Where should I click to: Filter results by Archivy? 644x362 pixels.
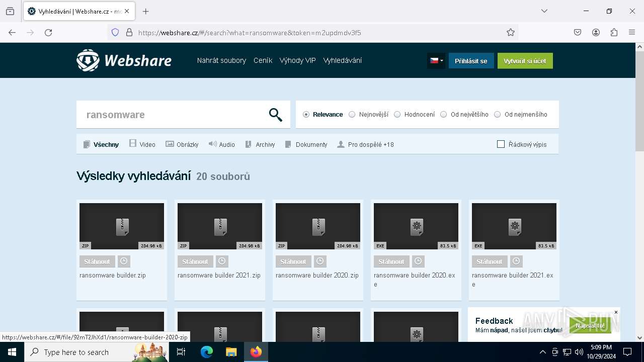(260, 144)
